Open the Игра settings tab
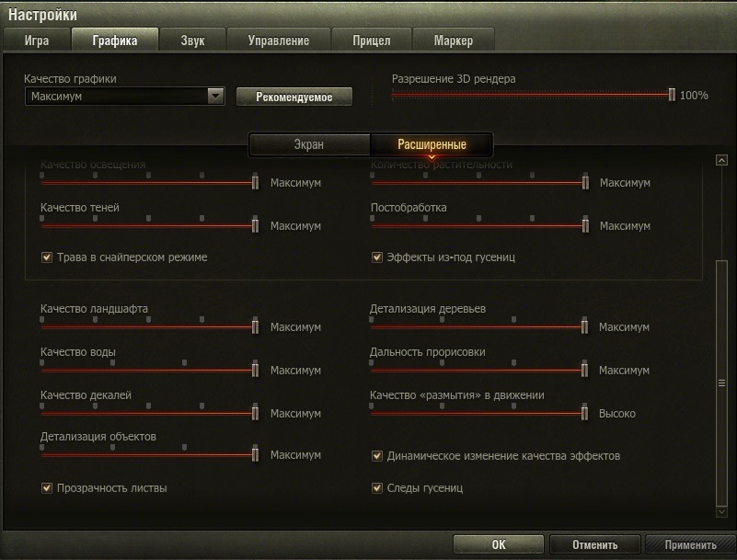The width and height of the screenshot is (737, 560). click(37, 40)
